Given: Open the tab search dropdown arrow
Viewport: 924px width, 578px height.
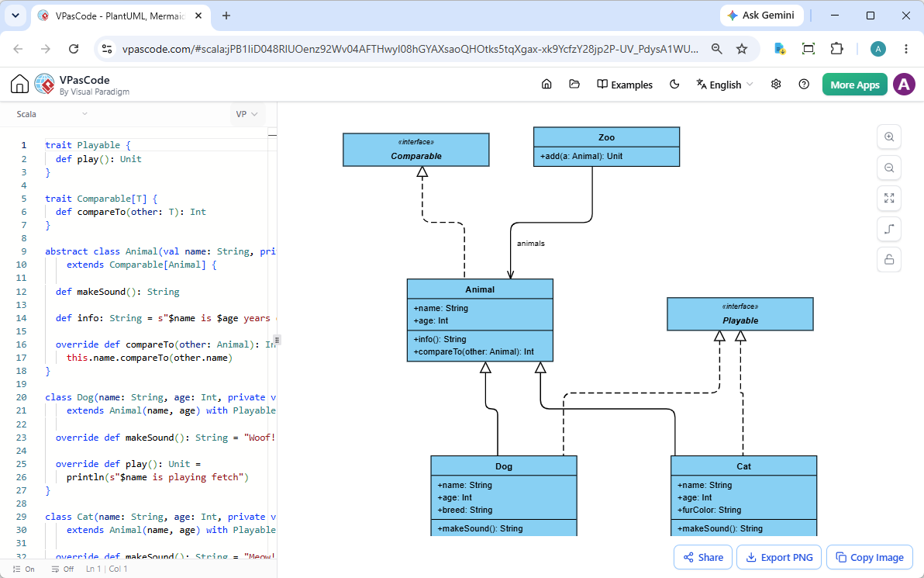Looking at the screenshot, I should (x=16, y=16).
